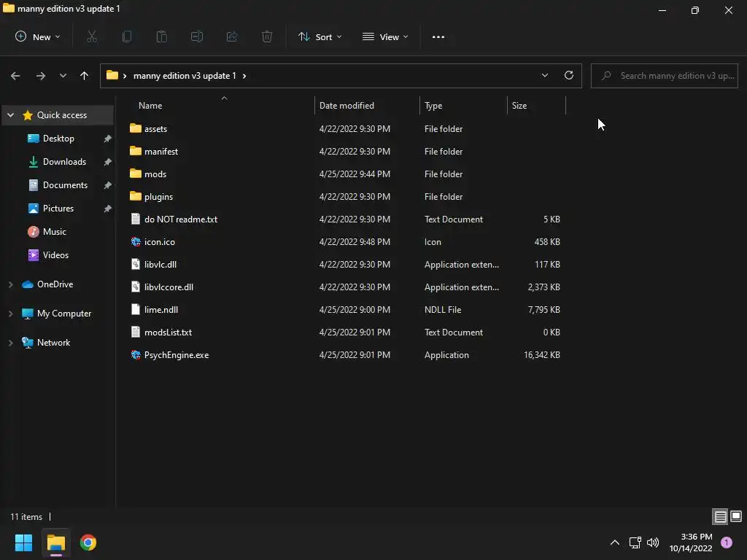747x560 pixels.
Task: Switch to large thumbnails view icon
Action: pyautogui.click(x=736, y=516)
